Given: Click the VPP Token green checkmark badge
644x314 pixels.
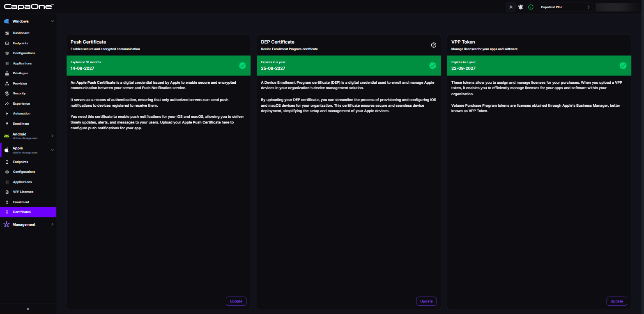Looking at the screenshot, I should [x=623, y=65].
